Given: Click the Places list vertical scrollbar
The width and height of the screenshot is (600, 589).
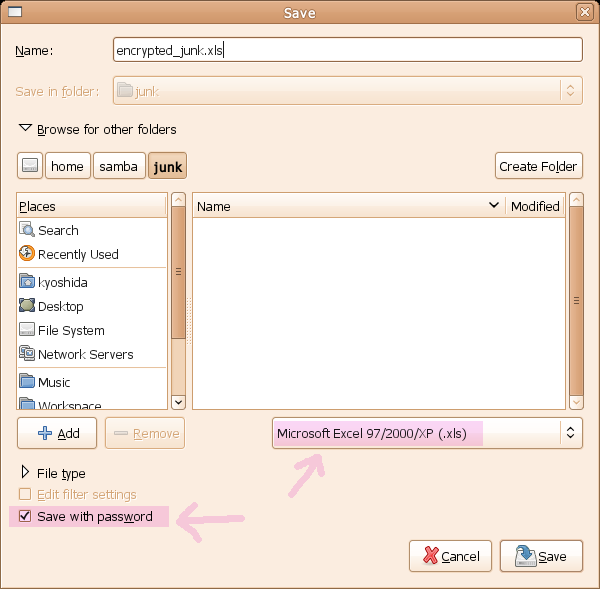Looking at the screenshot, I should point(178,270).
